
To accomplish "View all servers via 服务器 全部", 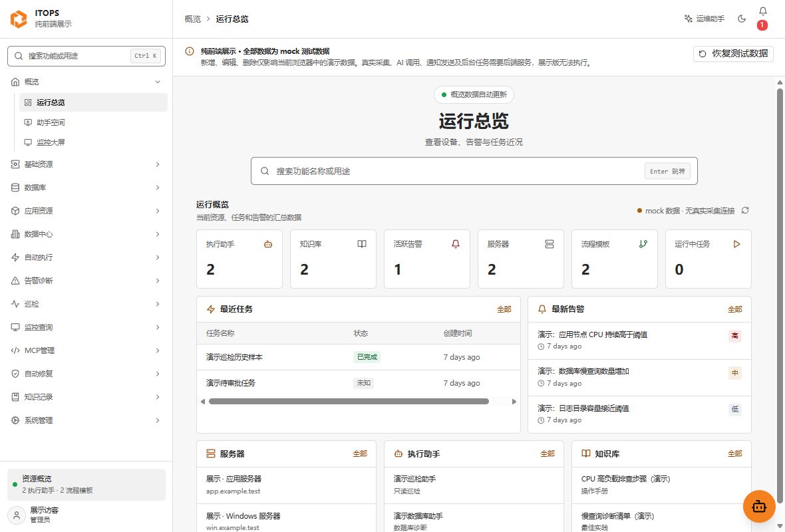I will point(360,454).
